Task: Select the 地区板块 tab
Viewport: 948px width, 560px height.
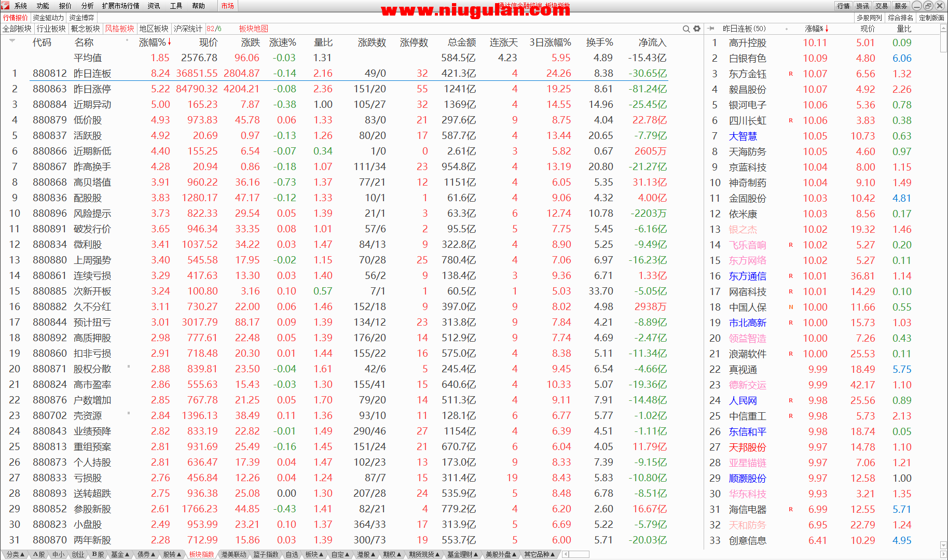Action: click(x=154, y=29)
